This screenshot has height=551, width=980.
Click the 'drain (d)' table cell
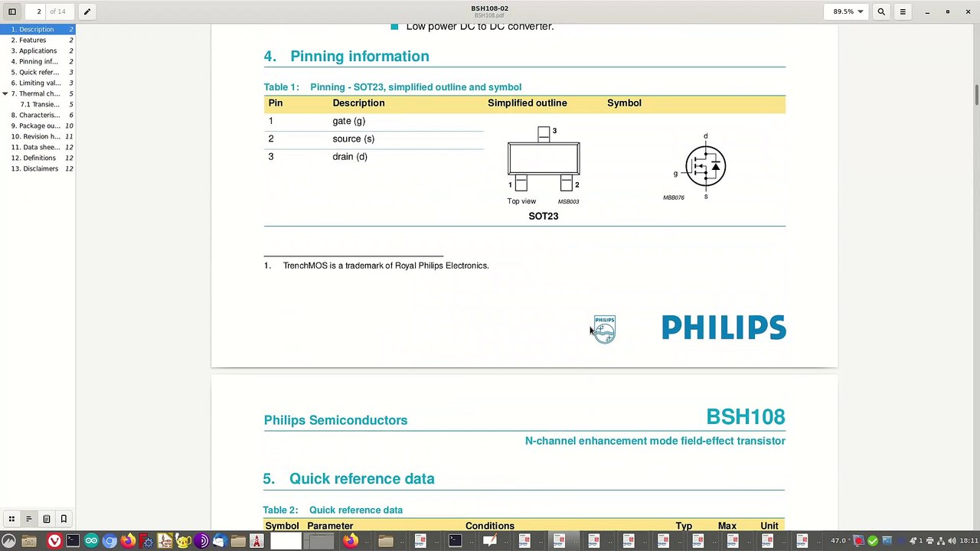click(350, 156)
